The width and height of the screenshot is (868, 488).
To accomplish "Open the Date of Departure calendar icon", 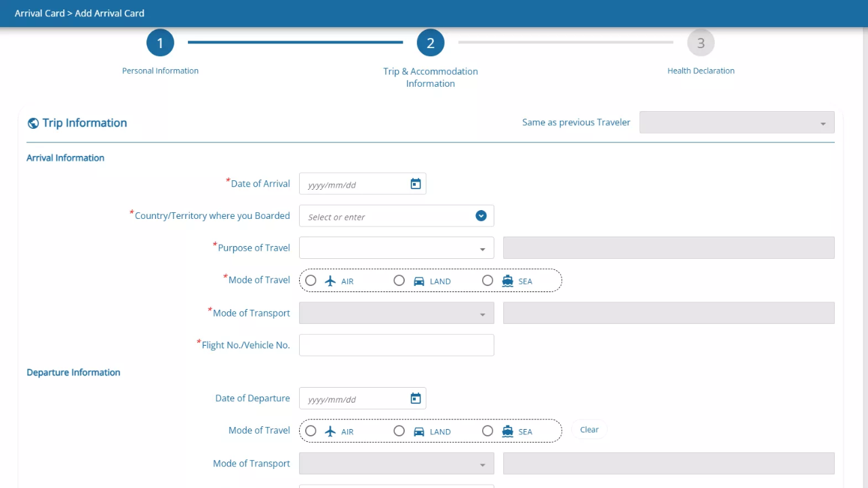I will [416, 399].
